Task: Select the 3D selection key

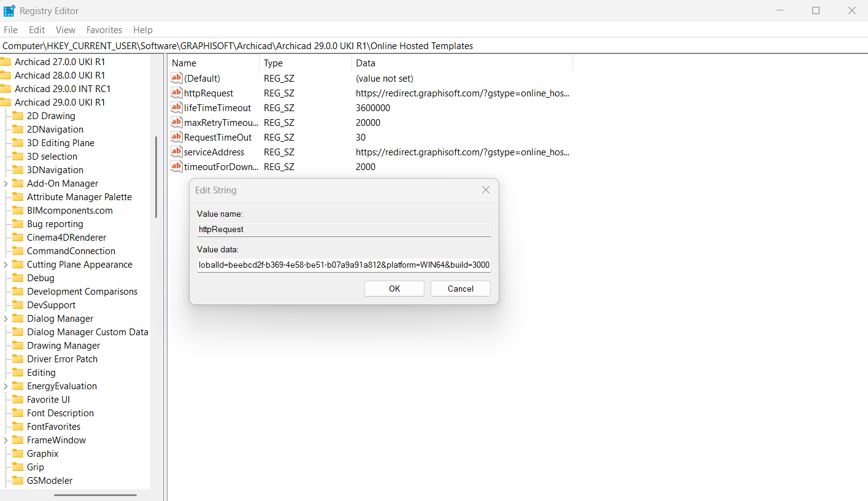Action: pos(52,156)
